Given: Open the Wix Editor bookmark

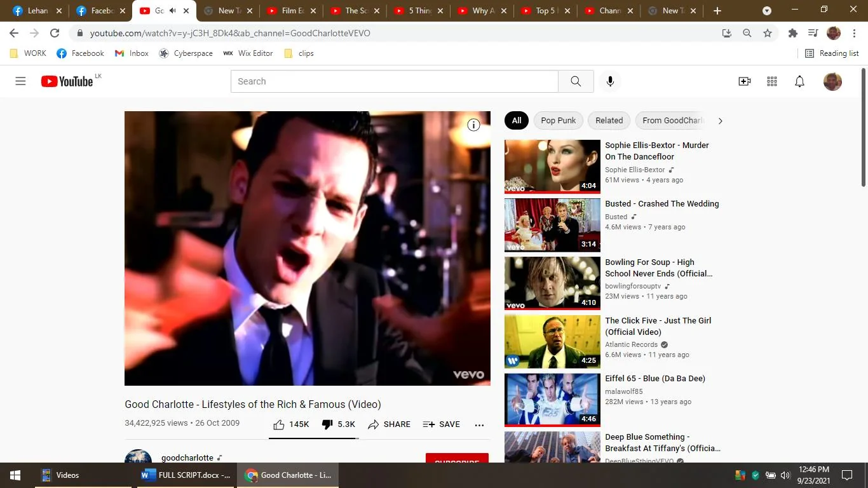Looking at the screenshot, I should pos(248,53).
